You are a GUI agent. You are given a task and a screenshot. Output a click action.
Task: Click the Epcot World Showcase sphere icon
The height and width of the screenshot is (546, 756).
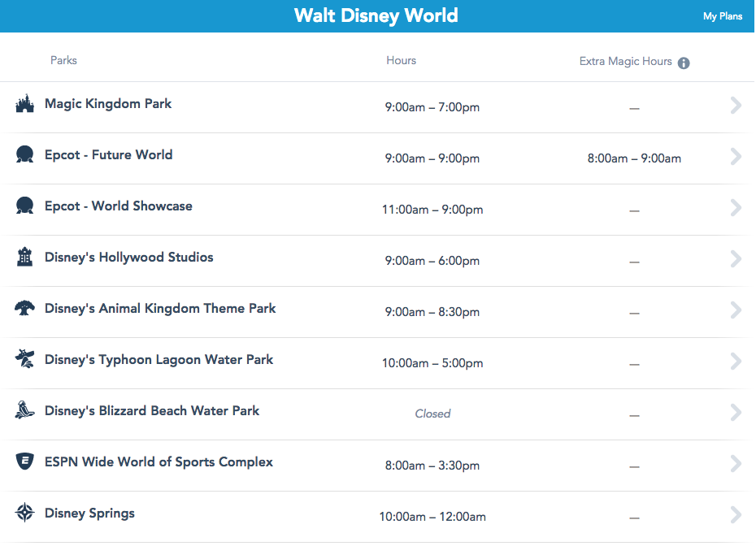tap(24, 206)
